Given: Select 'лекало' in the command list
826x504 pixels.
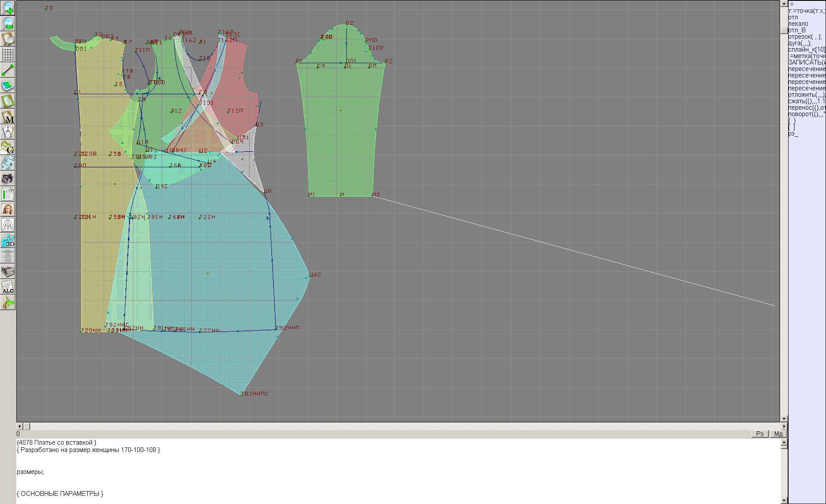Looking at the screenshot, I should tap(798, 24).
